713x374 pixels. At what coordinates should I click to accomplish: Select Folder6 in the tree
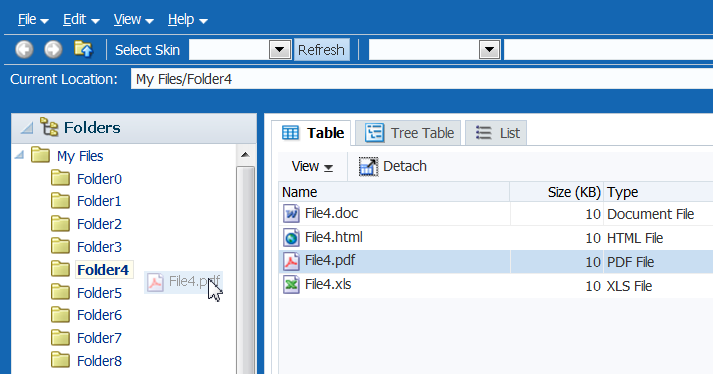pyautogui.click(x=99, y=315)
